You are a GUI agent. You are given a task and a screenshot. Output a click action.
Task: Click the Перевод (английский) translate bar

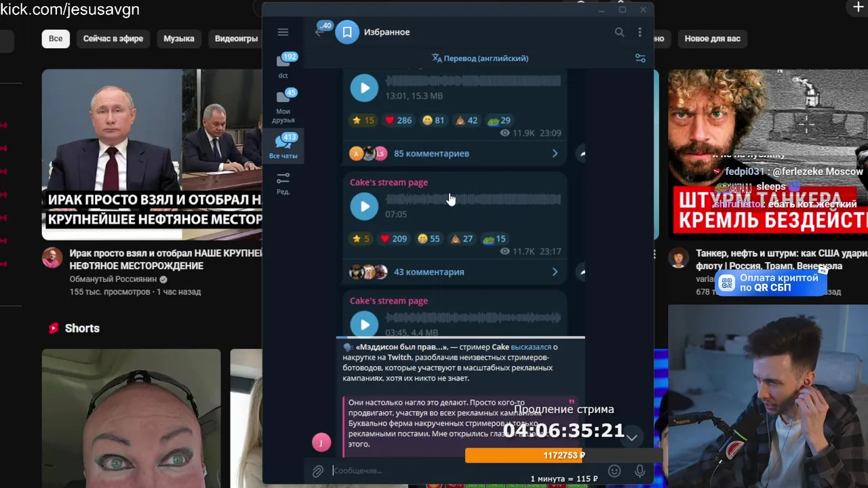pyautogui.click(x=480, y=58)
